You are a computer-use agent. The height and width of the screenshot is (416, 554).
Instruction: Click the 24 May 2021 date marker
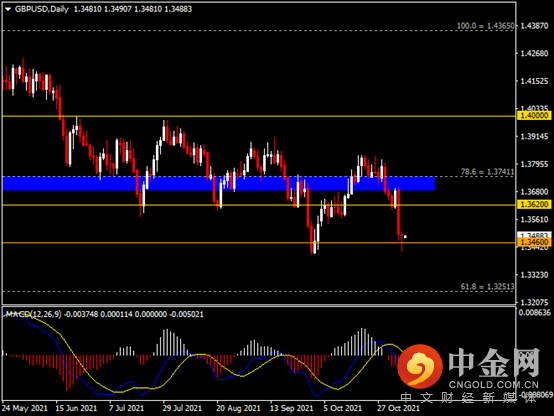[25, 408]
